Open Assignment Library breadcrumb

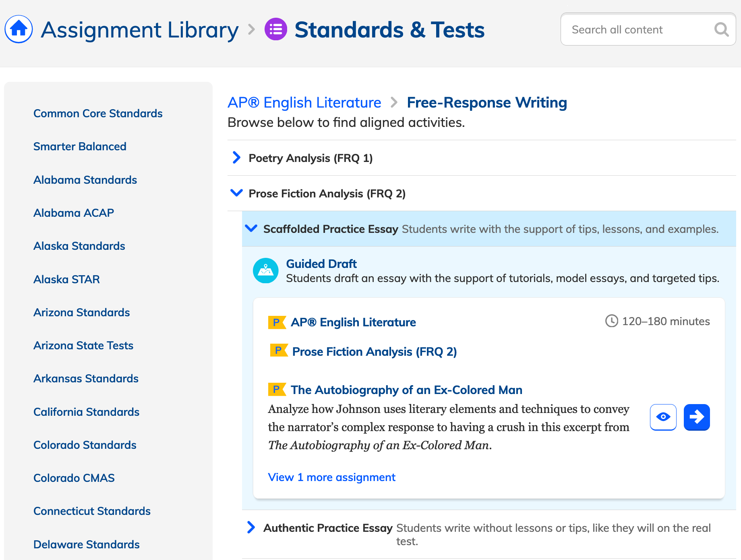point(140,30)
